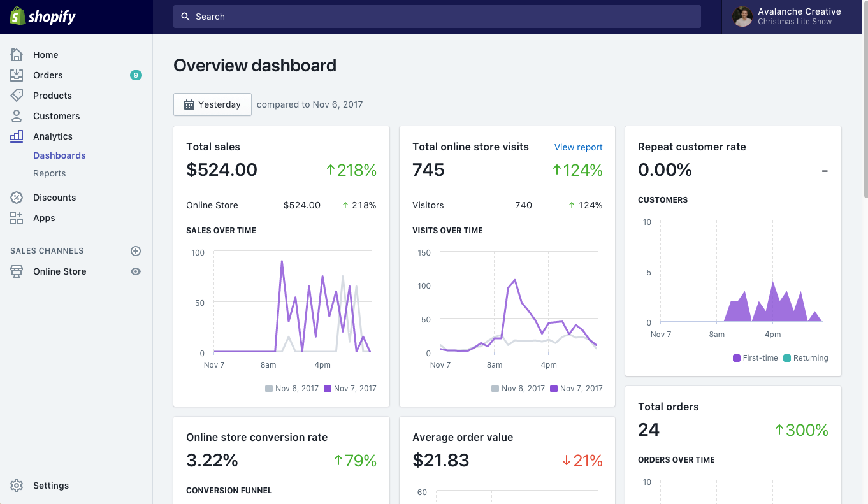The image size is (868, 504).
Task: Open the View report link
Action: (578, 147)
